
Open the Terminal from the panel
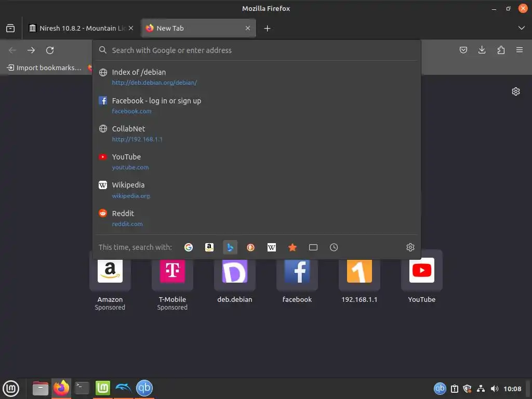pyautogui.click(x=82, y=388)
